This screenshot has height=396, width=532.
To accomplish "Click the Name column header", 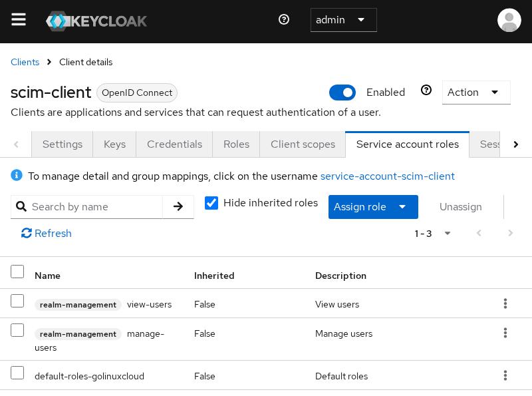I will (x=47, y=276).
